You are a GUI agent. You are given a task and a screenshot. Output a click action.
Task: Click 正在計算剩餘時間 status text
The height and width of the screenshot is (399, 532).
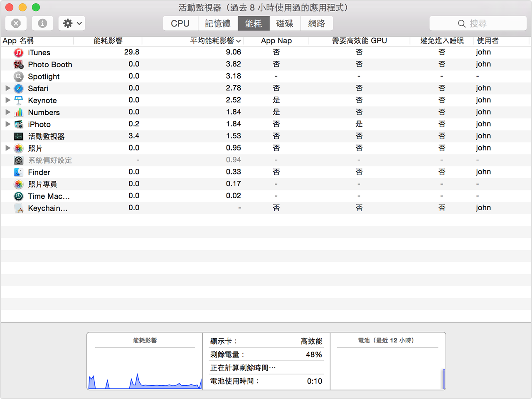[x=243, y=368]
